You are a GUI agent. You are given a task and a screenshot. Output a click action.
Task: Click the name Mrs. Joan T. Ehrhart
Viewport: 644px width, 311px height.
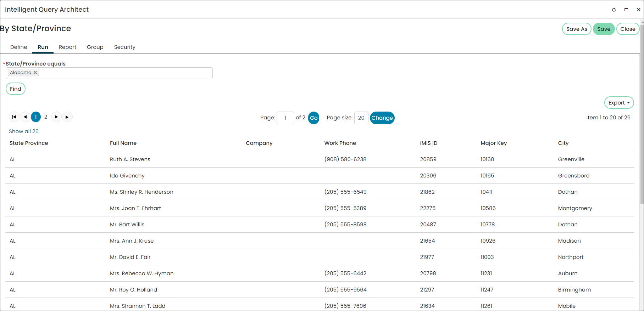click(x=135, y=208)
